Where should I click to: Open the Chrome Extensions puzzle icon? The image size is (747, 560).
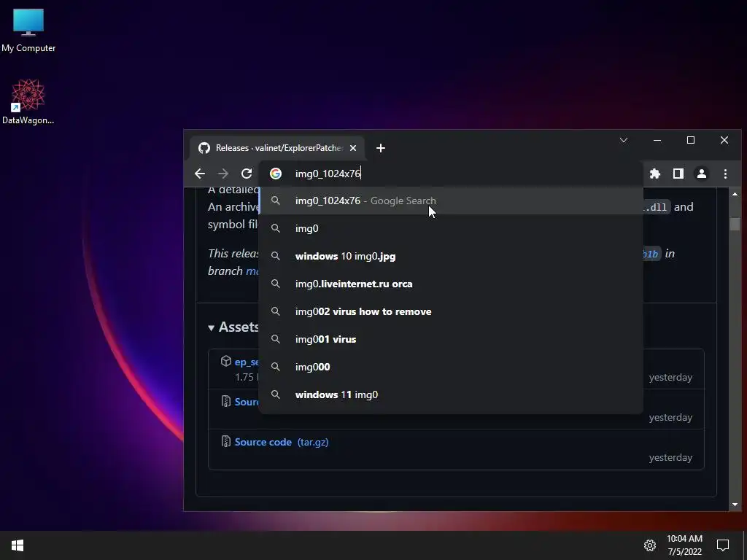tap(655, 174)
